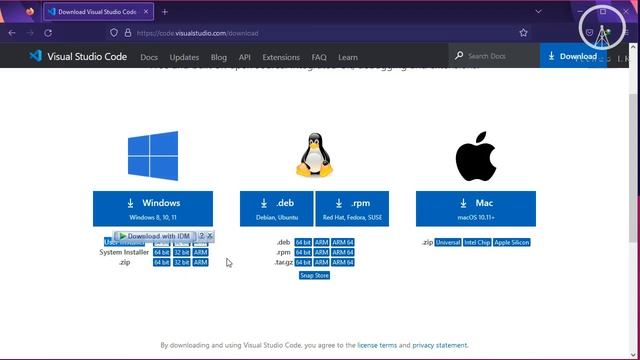Click the Visual Studio Code logo icon
This screenshot has height=360, width=640.
[36, 56]
